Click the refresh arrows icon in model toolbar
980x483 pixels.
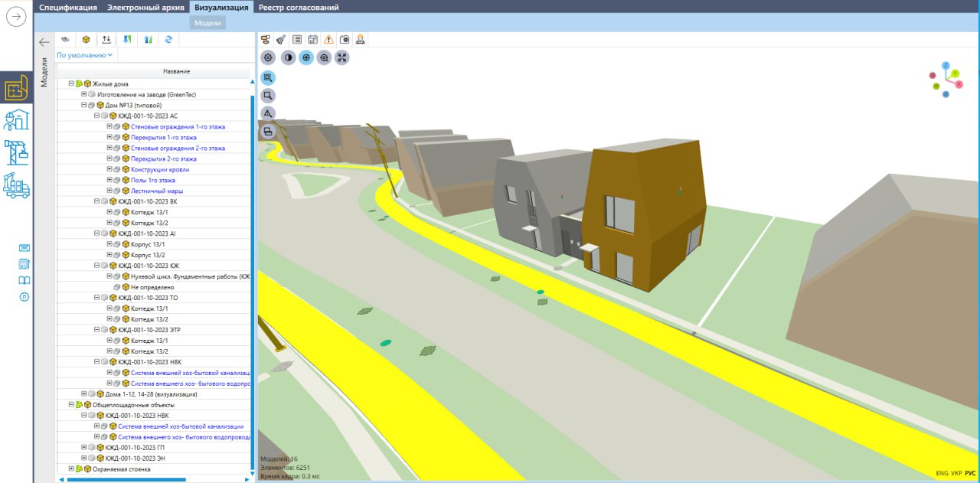(168, 40)
